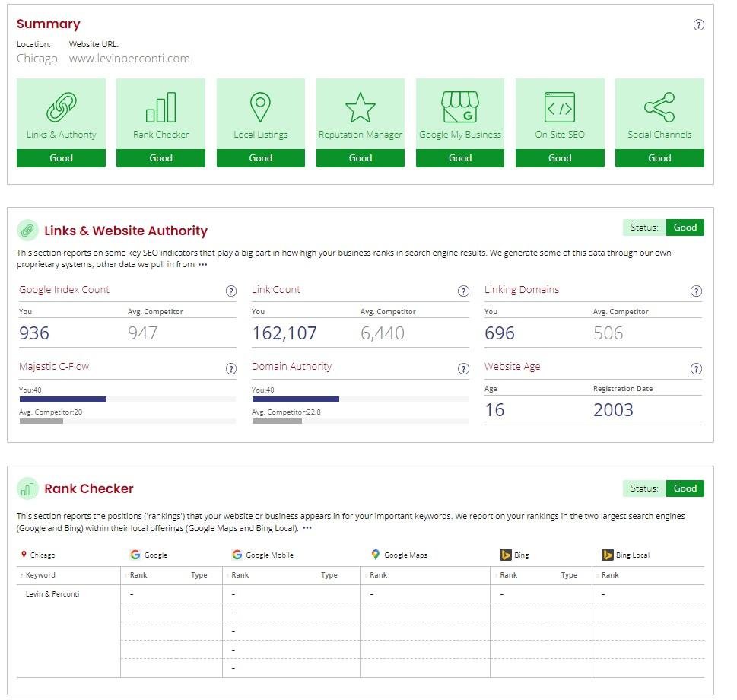
Task: Click the Social Channels share icon
Action: [659, 107]
